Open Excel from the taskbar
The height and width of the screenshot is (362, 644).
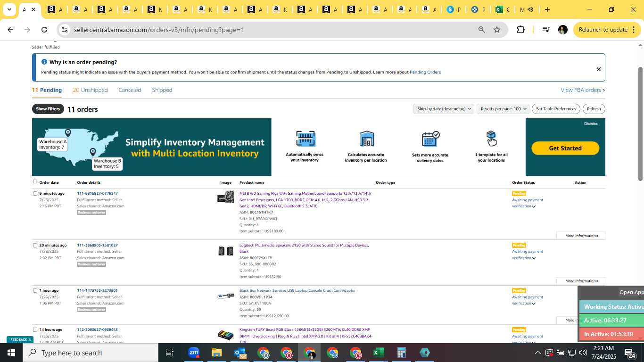click(x=378, y=353)
